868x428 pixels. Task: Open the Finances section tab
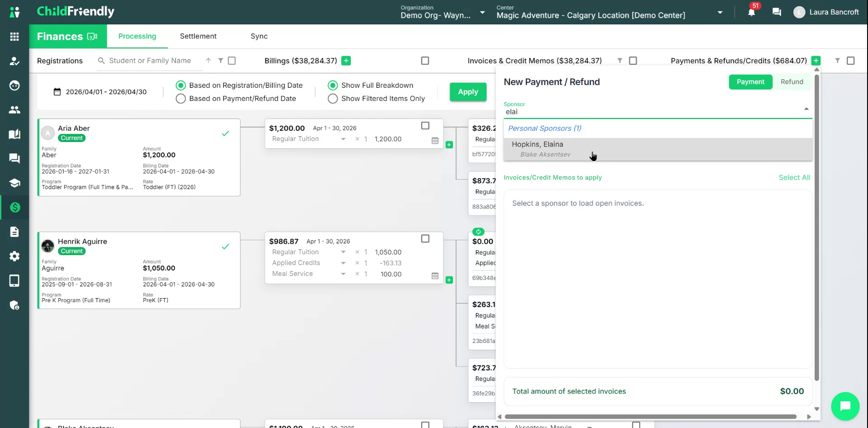(x=68, y=37)
